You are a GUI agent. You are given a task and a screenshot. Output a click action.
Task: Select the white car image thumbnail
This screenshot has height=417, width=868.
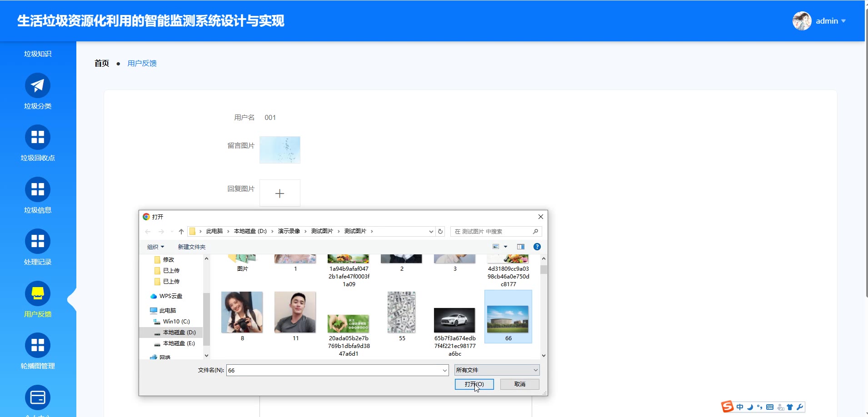point(454,320)
